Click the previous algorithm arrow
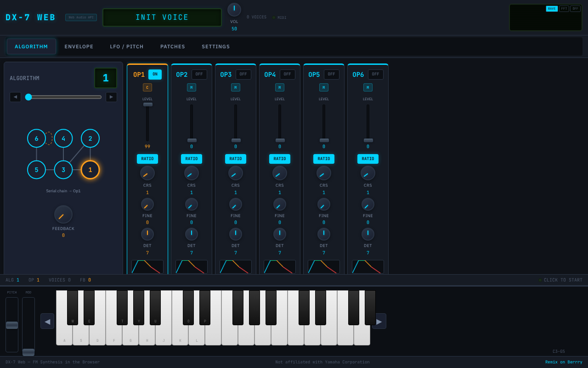The width and height of the screenshot is (588, 368). tap(15, 97)
